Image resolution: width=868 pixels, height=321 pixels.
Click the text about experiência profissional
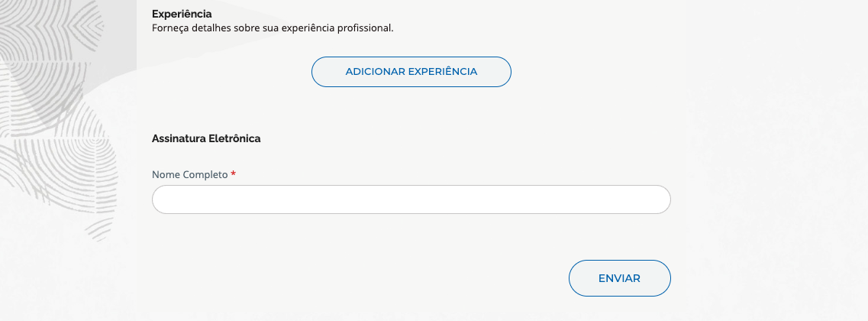pyautogui.click(x=273, y=28)
